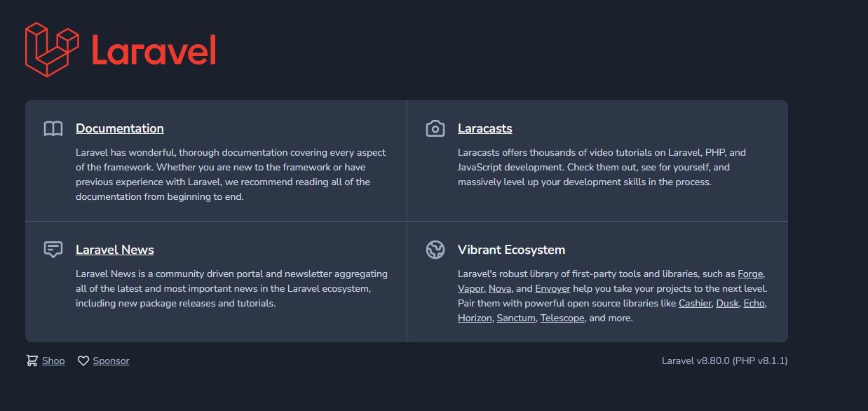868x411 pixels.
Task: Click the shopping cart Shop icon
Action: pyautogui.click(x=32, y=361)
